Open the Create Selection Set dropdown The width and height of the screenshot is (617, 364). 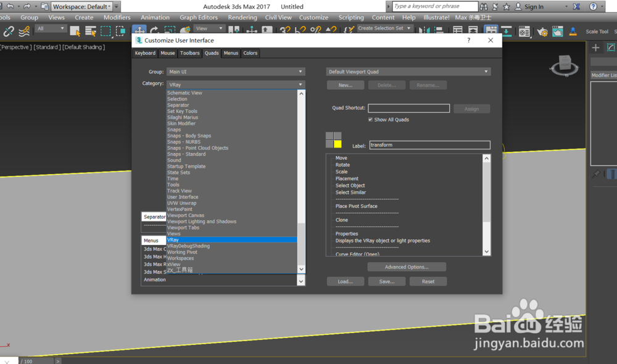click(384, 28)
